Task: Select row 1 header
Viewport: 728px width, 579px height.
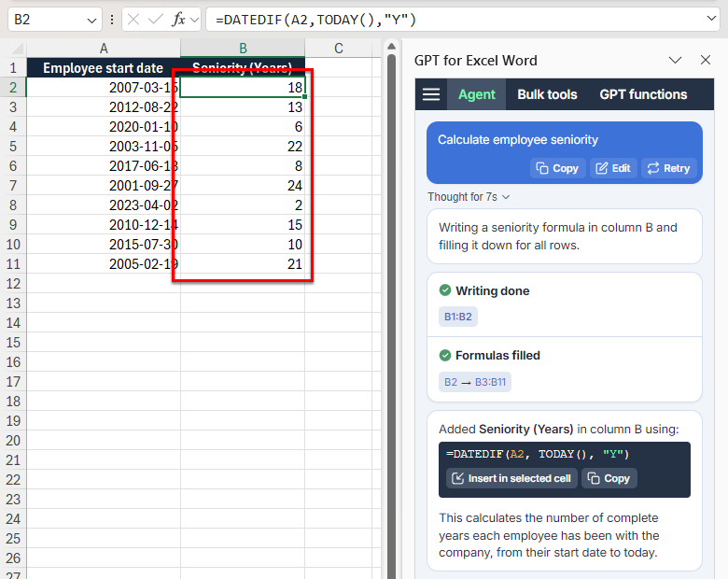Action: pyautogui.click(x=13, y=68)
